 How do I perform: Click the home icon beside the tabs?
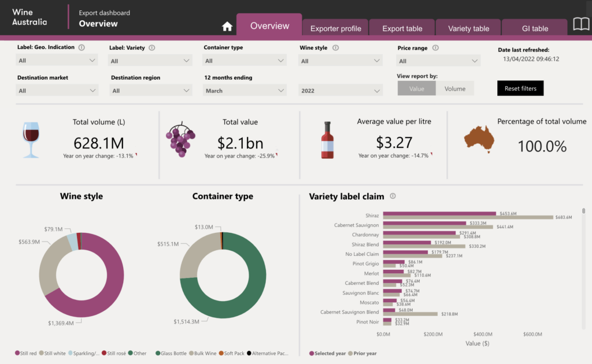[x=228, y=25]
